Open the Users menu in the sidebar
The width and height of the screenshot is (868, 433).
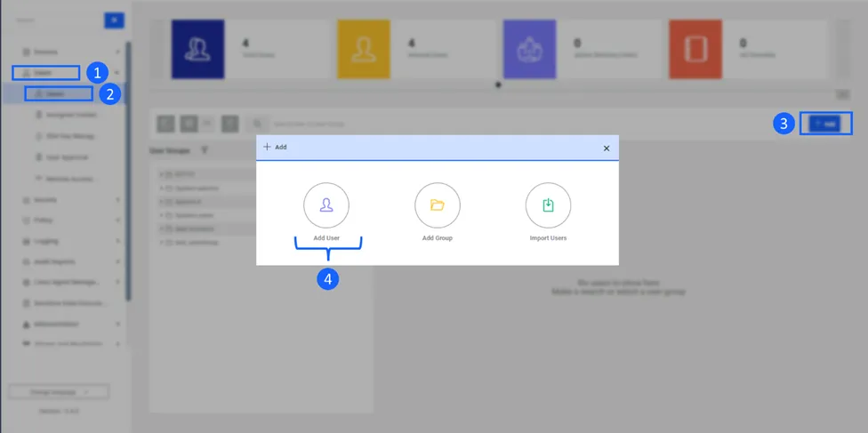click(46, 73)
